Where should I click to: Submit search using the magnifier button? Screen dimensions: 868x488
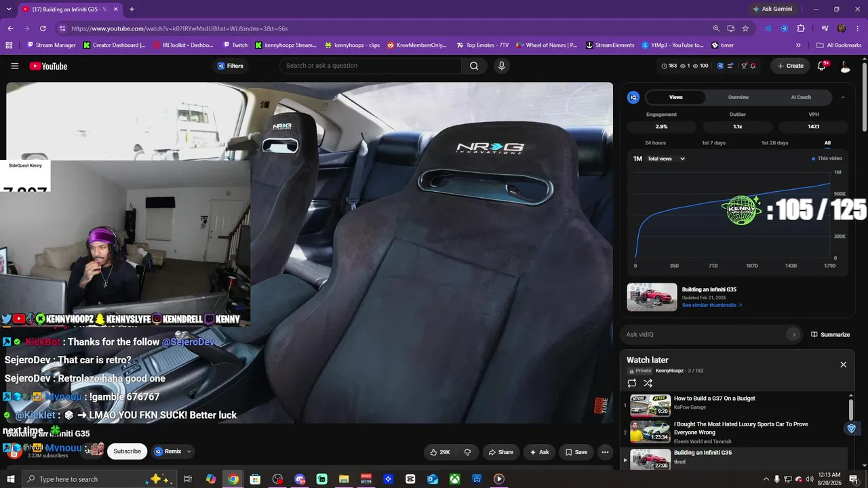point(474,66)
